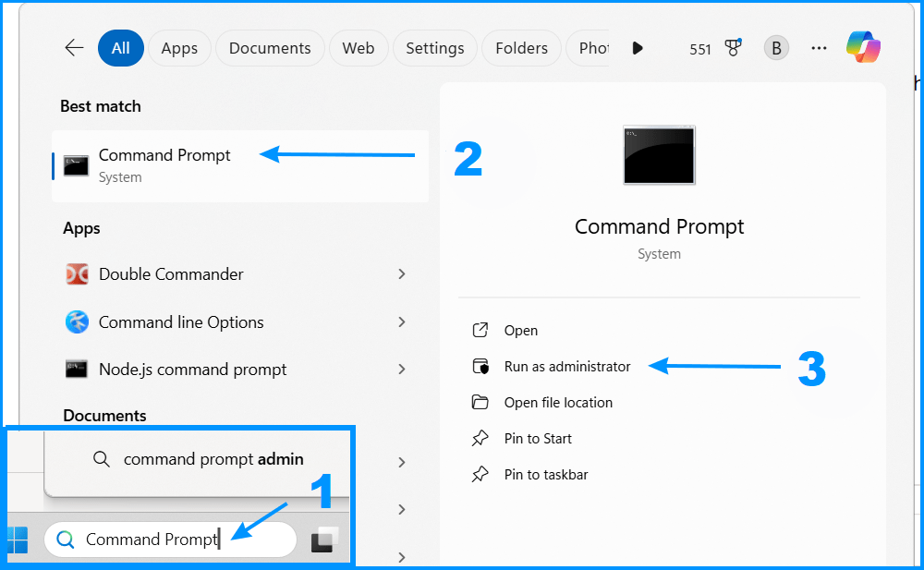Choose Pin to Start
This screenshot has height=570, width=924.
click(x=538, y=439)
